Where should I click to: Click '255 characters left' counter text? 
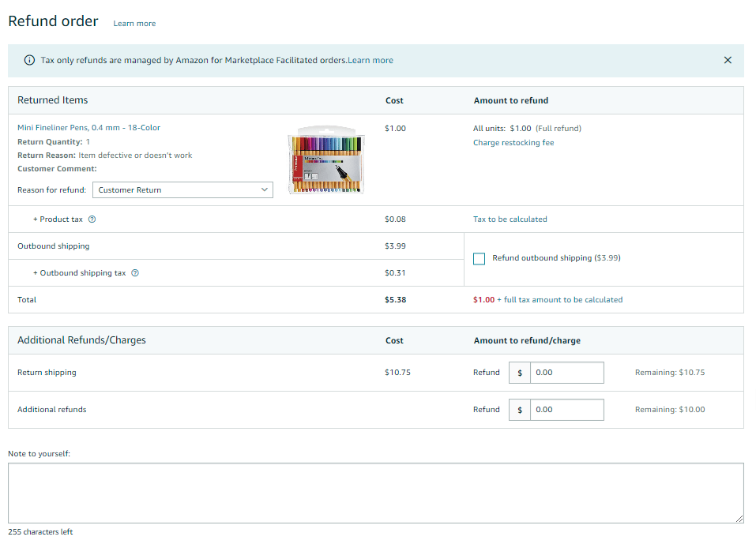coord(40,532)
